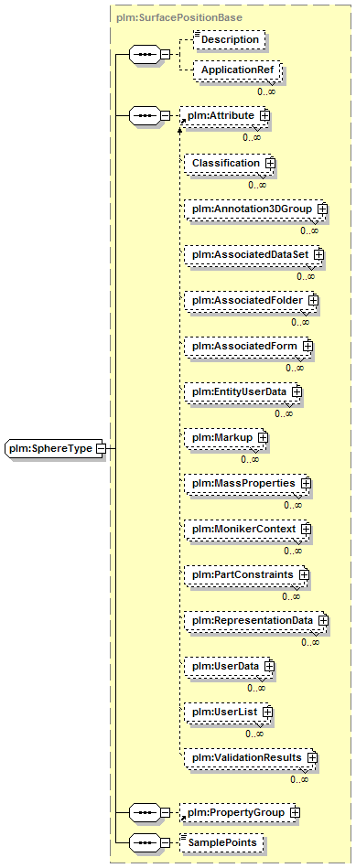Expand plm:AssociatedDataSet plus icon
This screenshot has width=356, height=868.
tap(318, 254)
